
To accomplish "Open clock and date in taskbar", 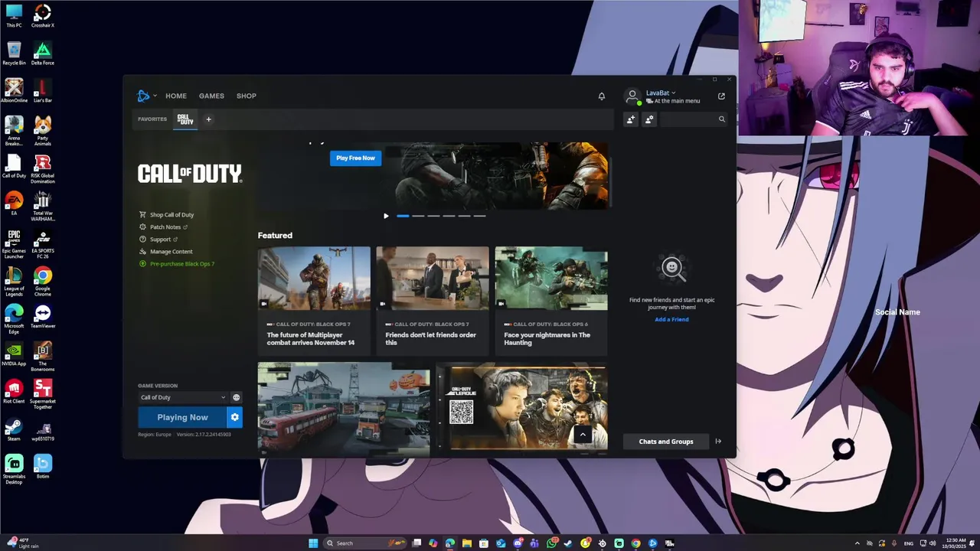I will pyautogui.click(x=955, y=543).
